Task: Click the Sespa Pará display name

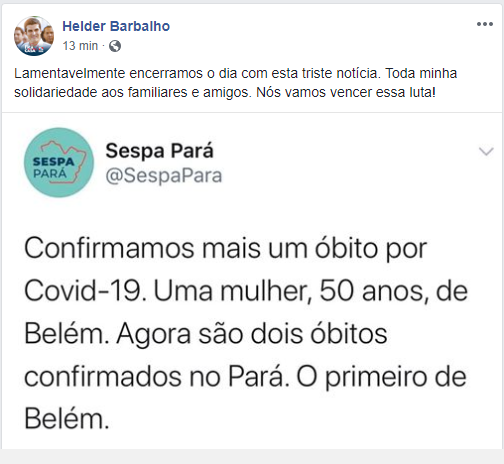Action: click(x=159, y=151)
